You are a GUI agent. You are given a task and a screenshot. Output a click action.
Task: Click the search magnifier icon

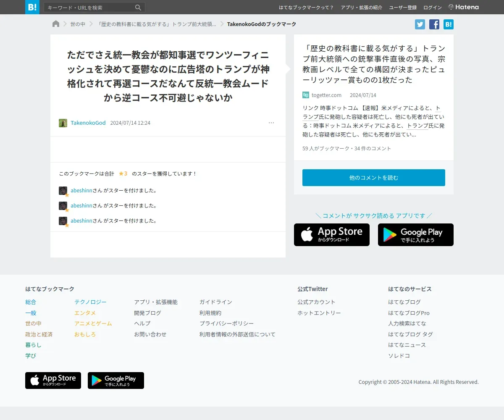(138, 8)
